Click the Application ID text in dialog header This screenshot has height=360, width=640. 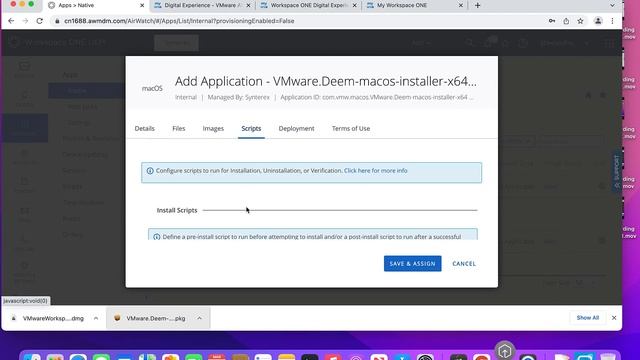click(x=376, y=97)
